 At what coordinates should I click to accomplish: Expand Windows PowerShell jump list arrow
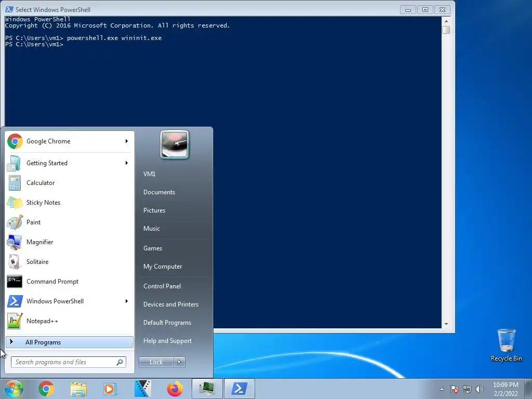point(127,301)
